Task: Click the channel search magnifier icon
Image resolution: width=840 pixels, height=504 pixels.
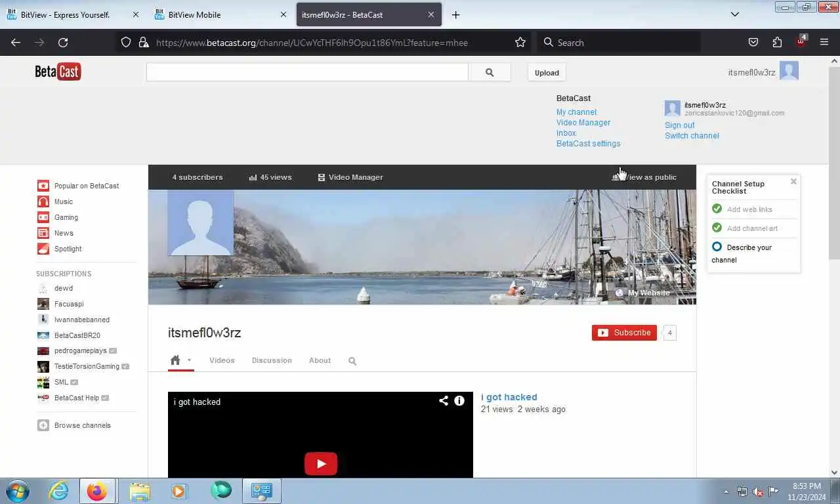Action: click(352, 361)
